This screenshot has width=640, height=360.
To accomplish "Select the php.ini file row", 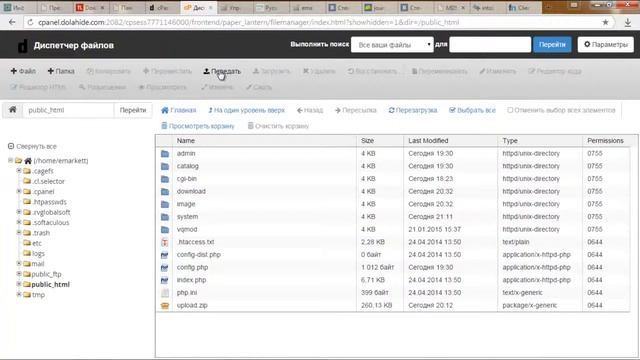I will click(x=393, y=293).
